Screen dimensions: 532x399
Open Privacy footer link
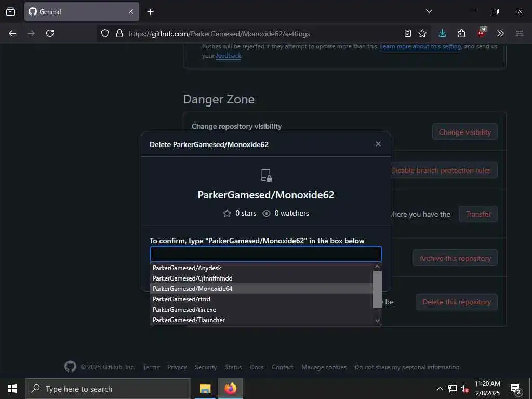click(x=177, y=367)
